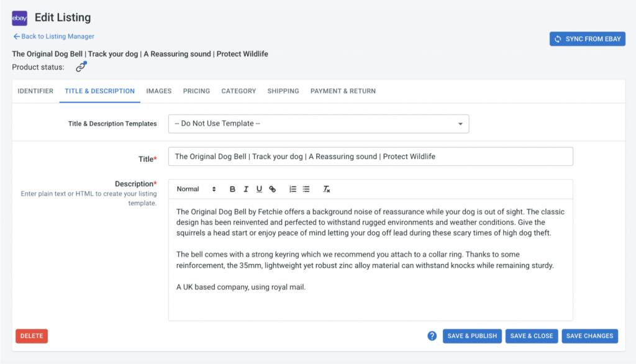Image resolution: width=636 pixels, height=364 pixels.
Task: Sync listing from eBay
Action: [x=588, y=39]
